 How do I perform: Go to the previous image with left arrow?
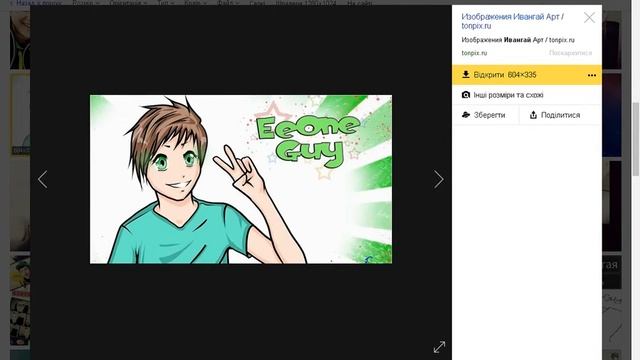[x=42, y=179]
